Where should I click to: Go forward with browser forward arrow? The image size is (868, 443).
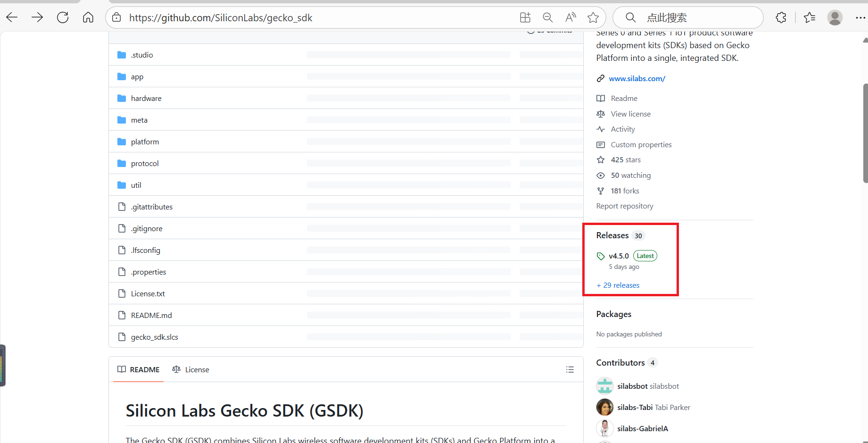(37, 18)
